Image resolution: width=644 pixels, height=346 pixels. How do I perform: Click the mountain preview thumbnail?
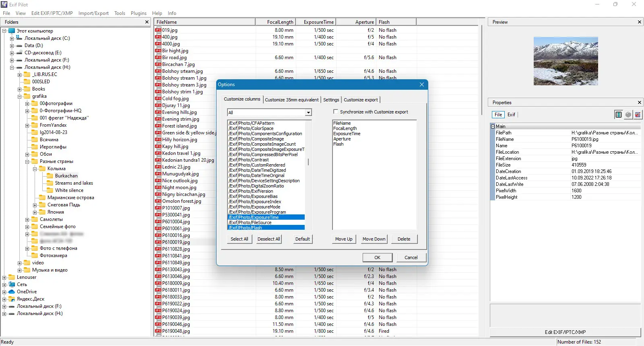coord(566,61)
